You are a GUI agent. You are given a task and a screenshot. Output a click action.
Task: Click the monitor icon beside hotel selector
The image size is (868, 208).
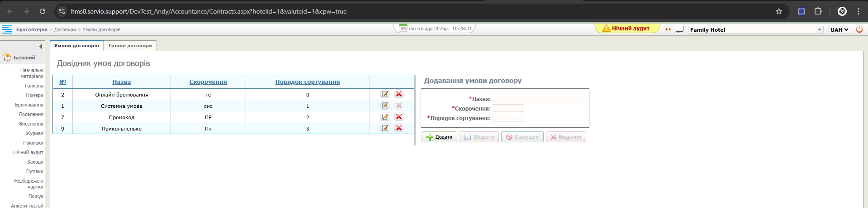(679, 29)
